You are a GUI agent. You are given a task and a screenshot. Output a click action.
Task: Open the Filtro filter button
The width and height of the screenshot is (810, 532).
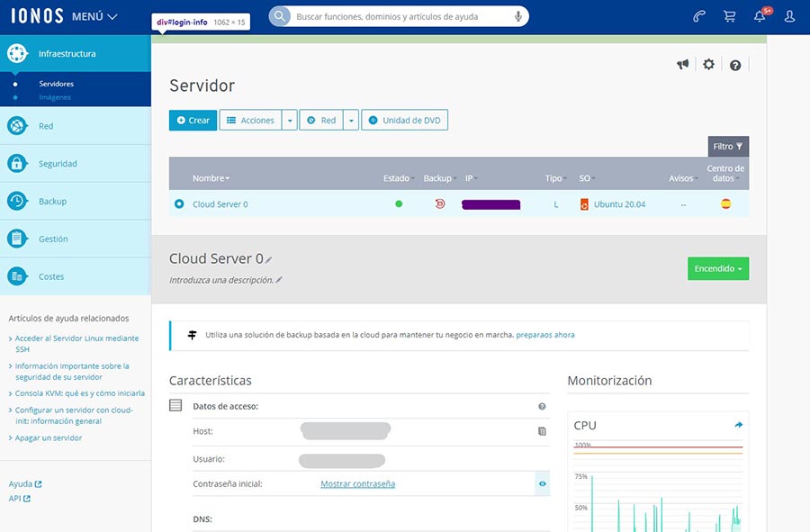tap(727, 146)
